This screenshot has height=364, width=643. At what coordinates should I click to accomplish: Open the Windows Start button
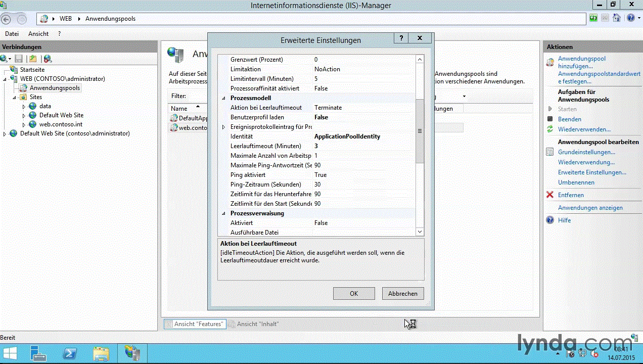pyautogui.click(x=10, y=353)
